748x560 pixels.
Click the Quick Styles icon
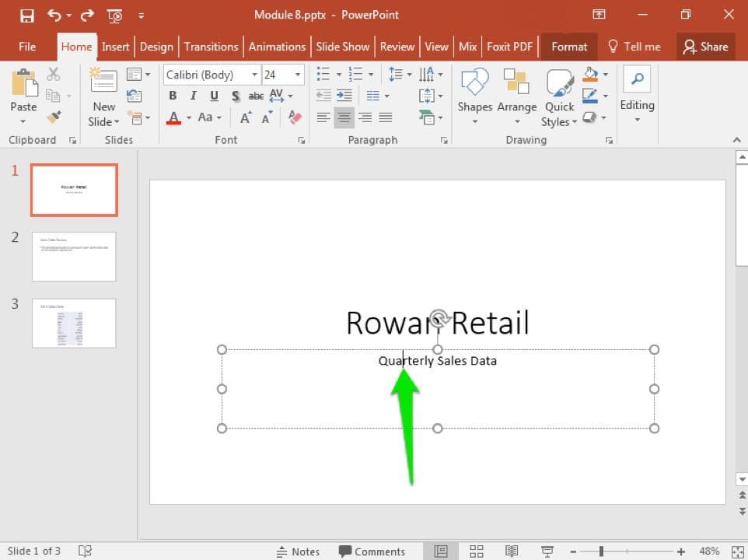(560, 82)
